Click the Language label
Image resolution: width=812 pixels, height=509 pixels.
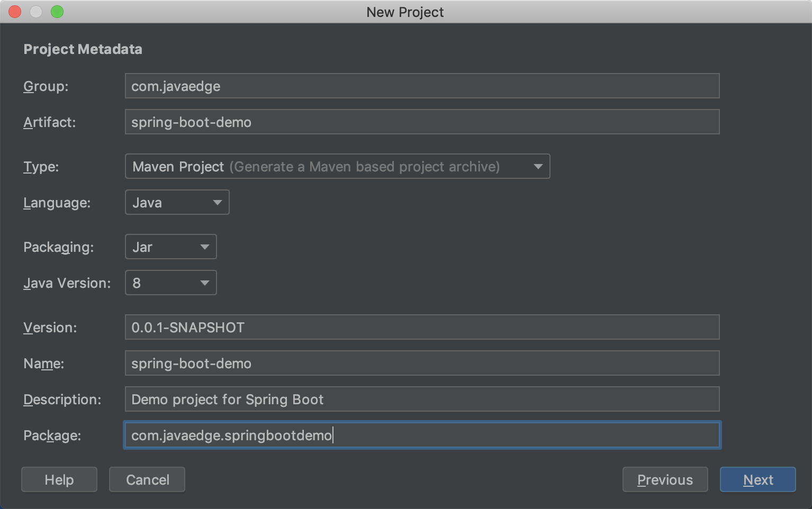click(57, 203)
